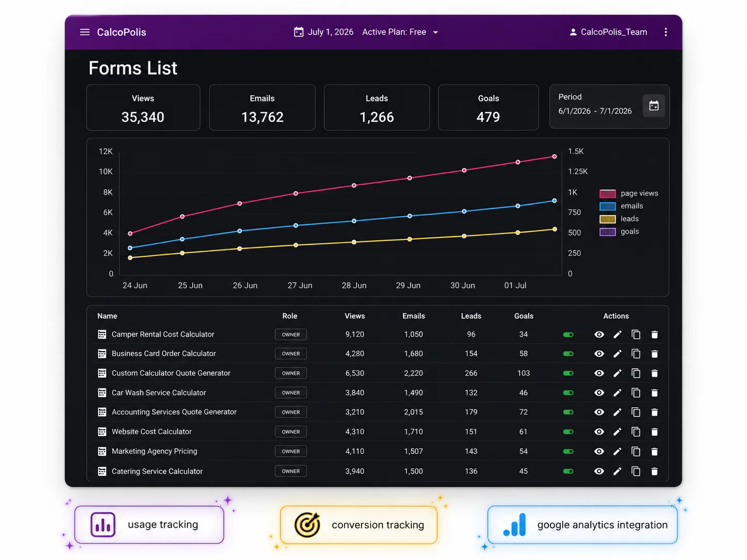
Task: Click the Period 6/1/2026 - 7/1/2026 field
Action: coord(609,107)
